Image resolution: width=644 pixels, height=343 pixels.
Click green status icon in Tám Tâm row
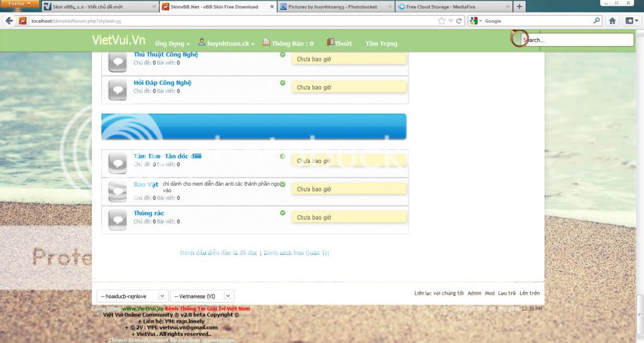283,156
